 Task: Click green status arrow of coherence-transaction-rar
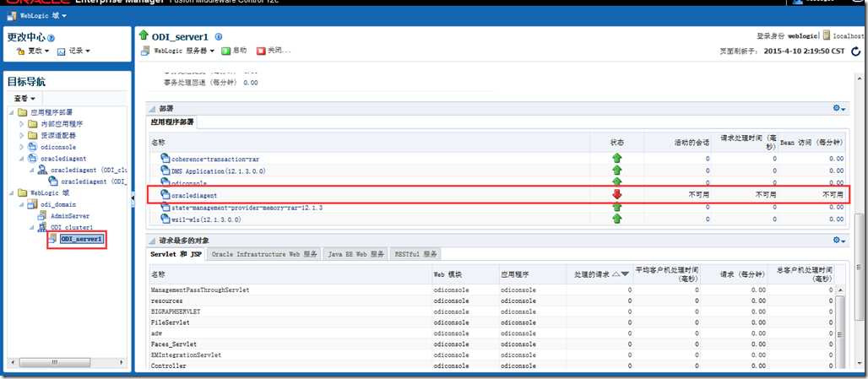click(616, 158)
